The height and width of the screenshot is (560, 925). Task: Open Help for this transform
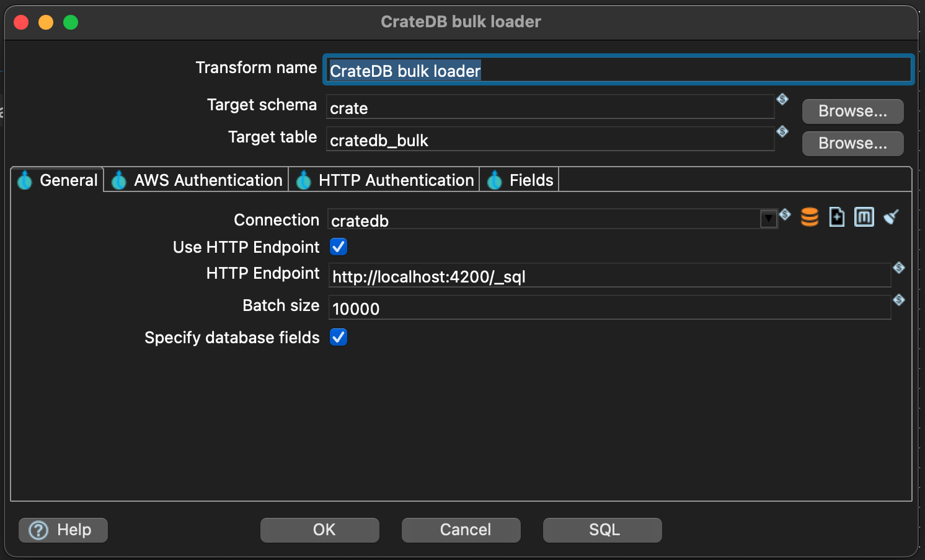point(63,530)
